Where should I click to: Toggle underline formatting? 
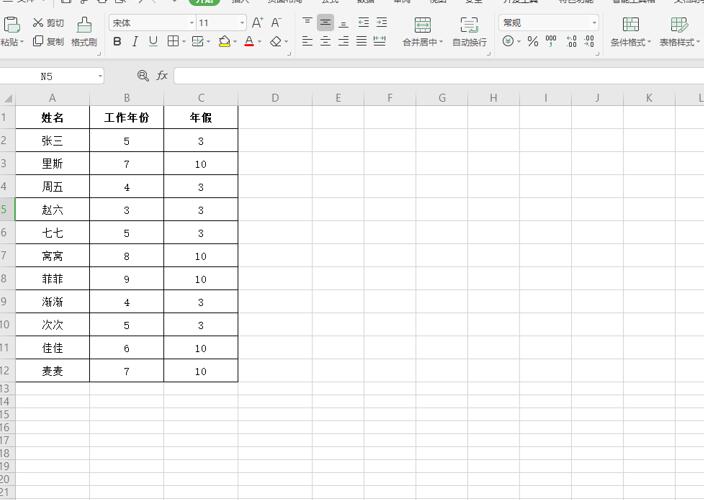pos(153,41)
